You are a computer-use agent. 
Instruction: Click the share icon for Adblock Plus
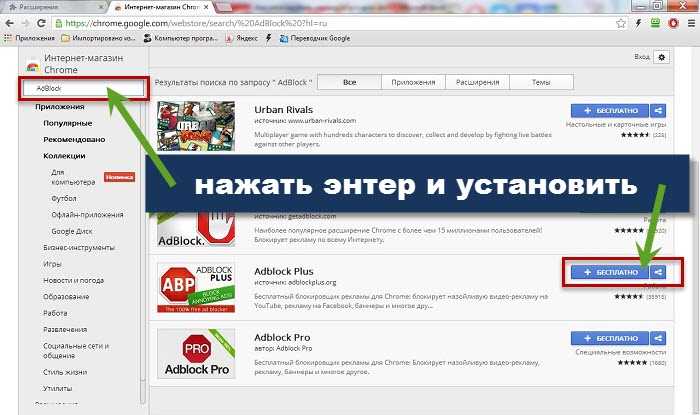[658, 271]
